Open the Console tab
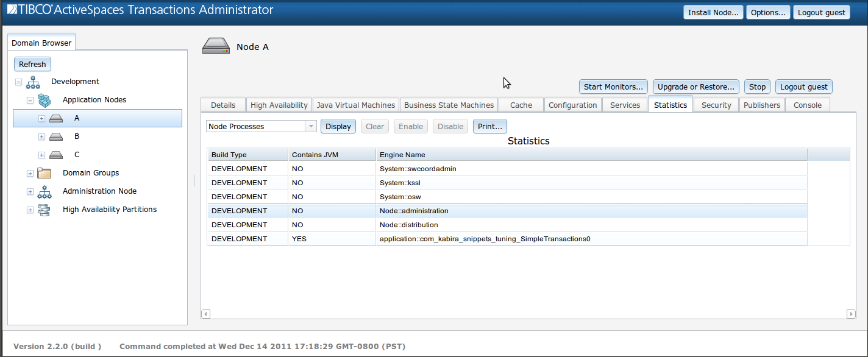Viewport: 868px width, 357px height. click(806, 104)
